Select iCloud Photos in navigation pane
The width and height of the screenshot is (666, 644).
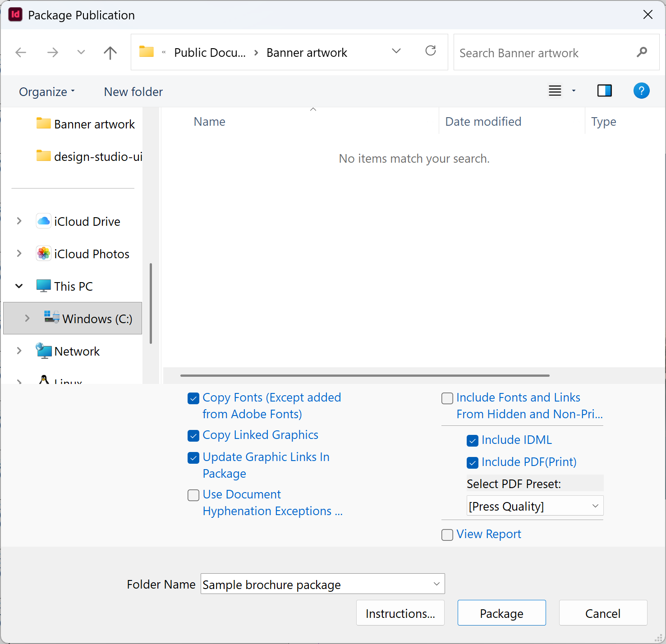(x=83, y=254)
